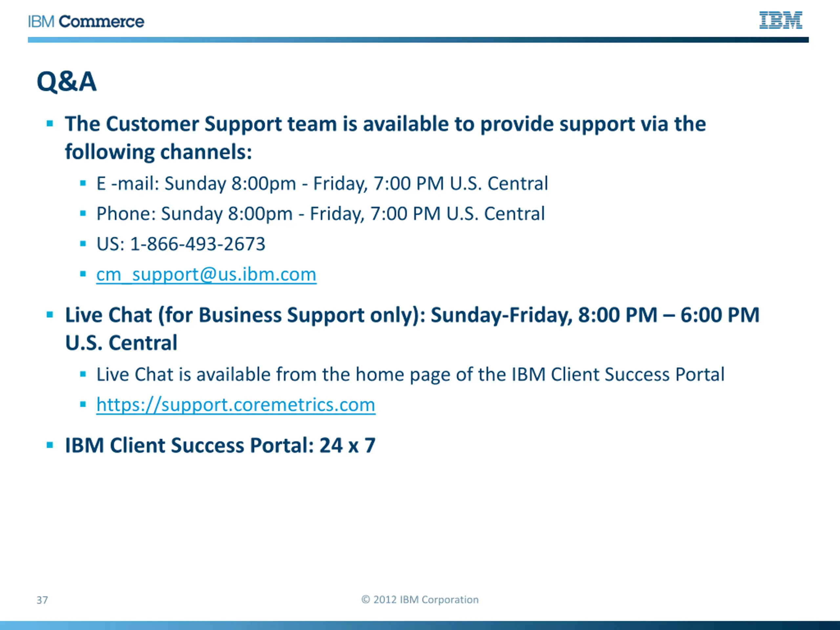The height and width of the screenshot is (630, 840).
Task: Click the IBM Commerce logo in header
Action: pyautogui.click(x=86, y=22)
